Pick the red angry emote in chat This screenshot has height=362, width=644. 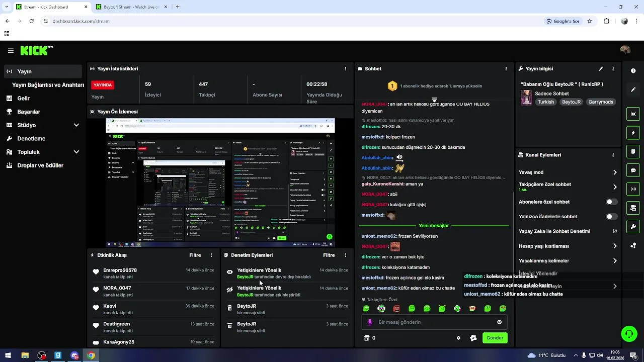coord(396,308)
